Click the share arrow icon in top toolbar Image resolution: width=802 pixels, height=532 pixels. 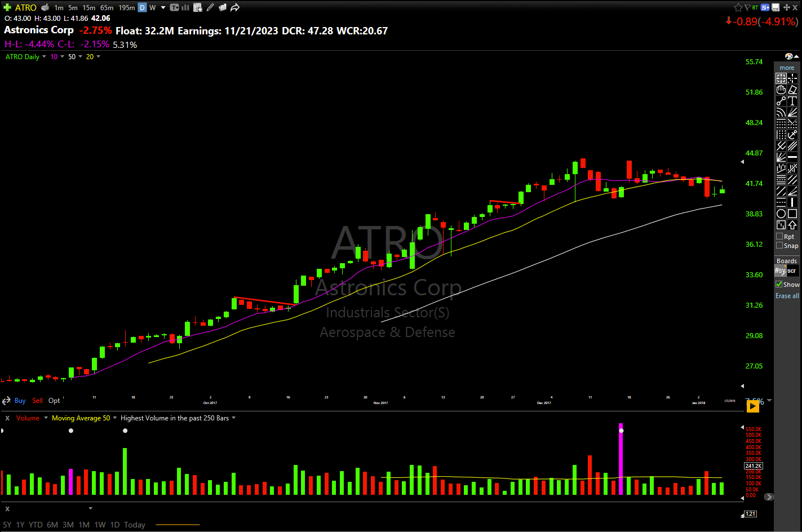coord(235,7)
